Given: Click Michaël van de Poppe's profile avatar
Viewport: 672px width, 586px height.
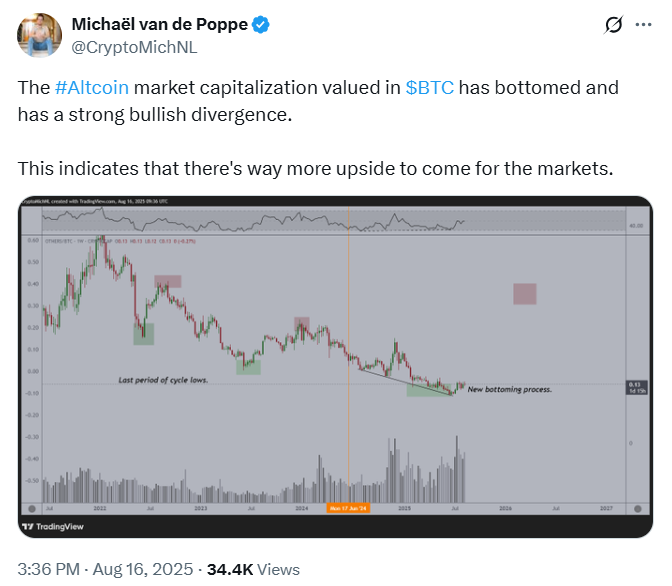Looking at the screenshot, I should tap(39, 35).
